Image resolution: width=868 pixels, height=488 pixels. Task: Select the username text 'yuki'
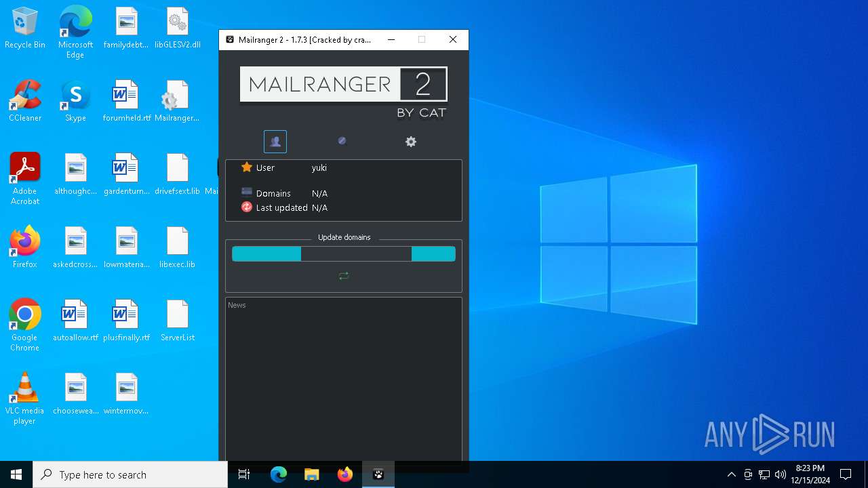(x=319, y=167)
